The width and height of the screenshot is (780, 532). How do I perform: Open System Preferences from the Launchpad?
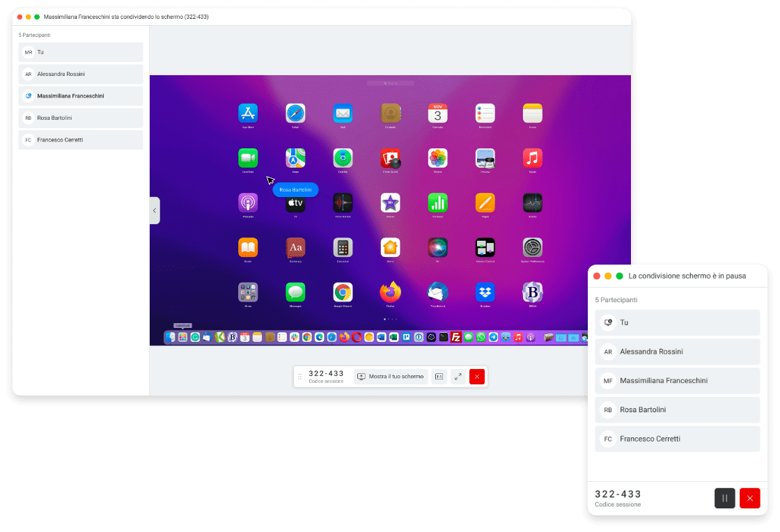pyautogui.click(x=532, y=248)
